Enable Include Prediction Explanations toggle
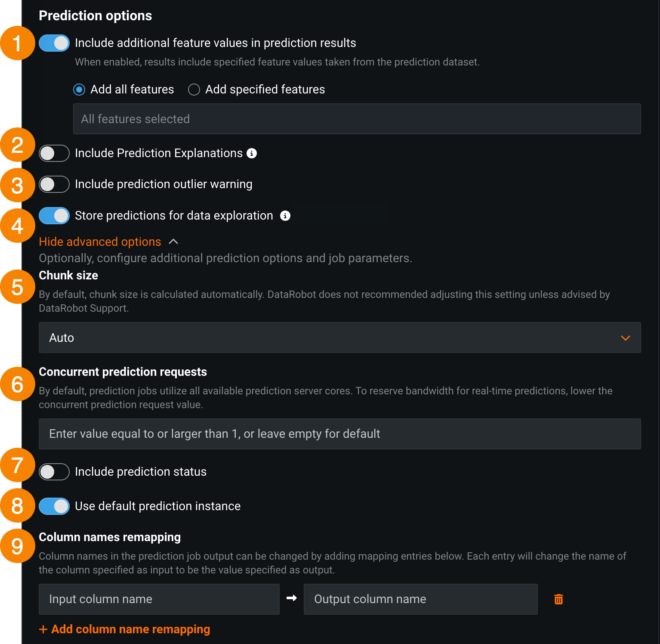The image size is (660, 644). coord(54,153)
